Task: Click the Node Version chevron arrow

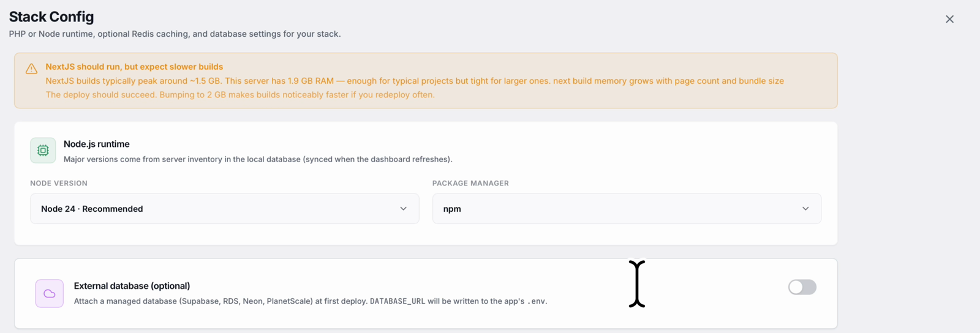Action: coord(403,209)
